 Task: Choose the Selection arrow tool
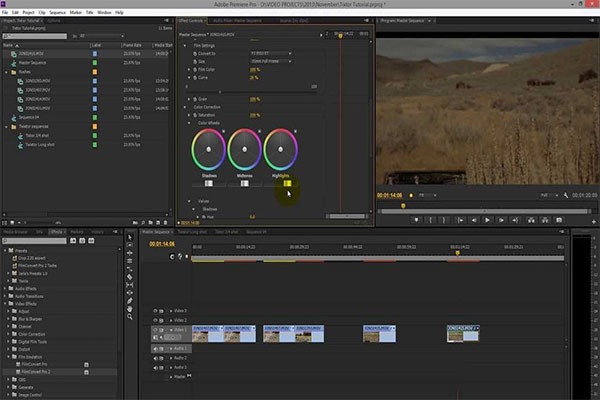pos(130,237)
